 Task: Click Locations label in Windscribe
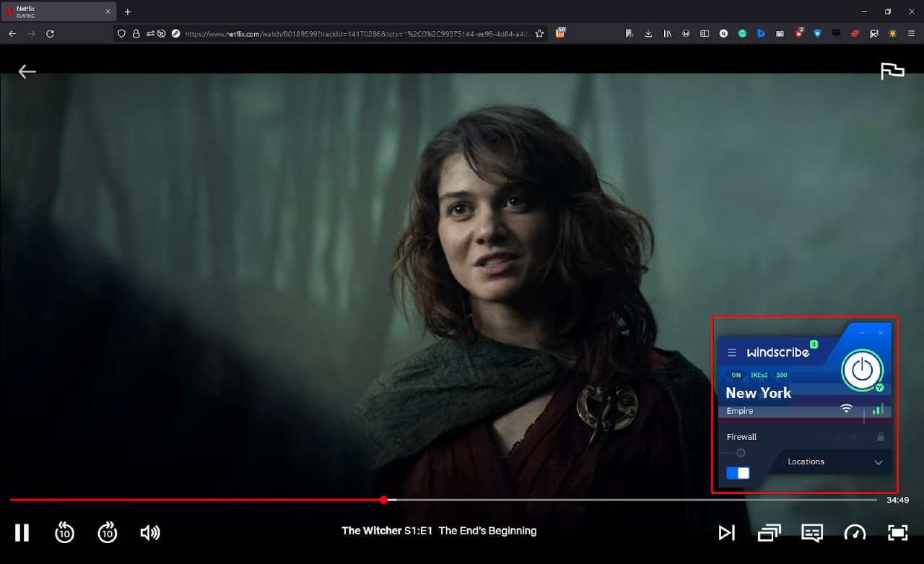pos(806,461)
